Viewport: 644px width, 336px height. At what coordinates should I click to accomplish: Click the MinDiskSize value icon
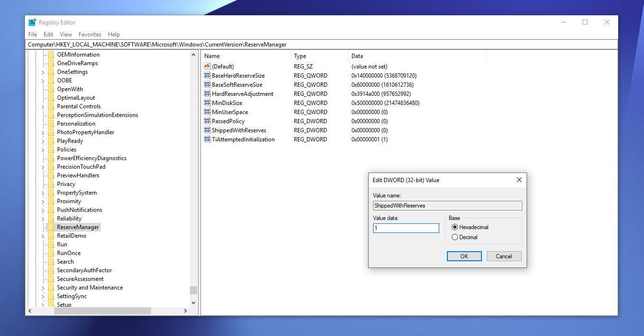click(207, 103)
